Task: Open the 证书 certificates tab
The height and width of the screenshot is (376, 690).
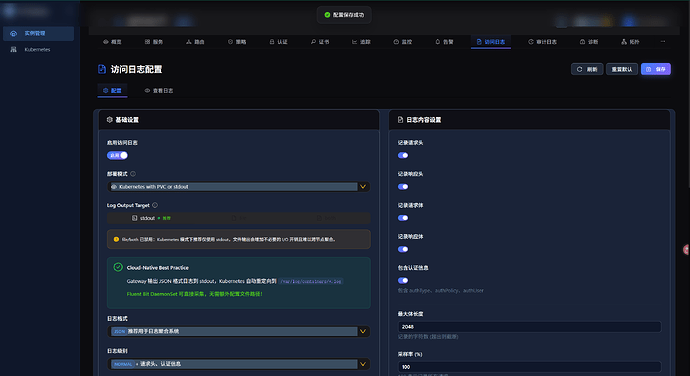Action: 320,42
